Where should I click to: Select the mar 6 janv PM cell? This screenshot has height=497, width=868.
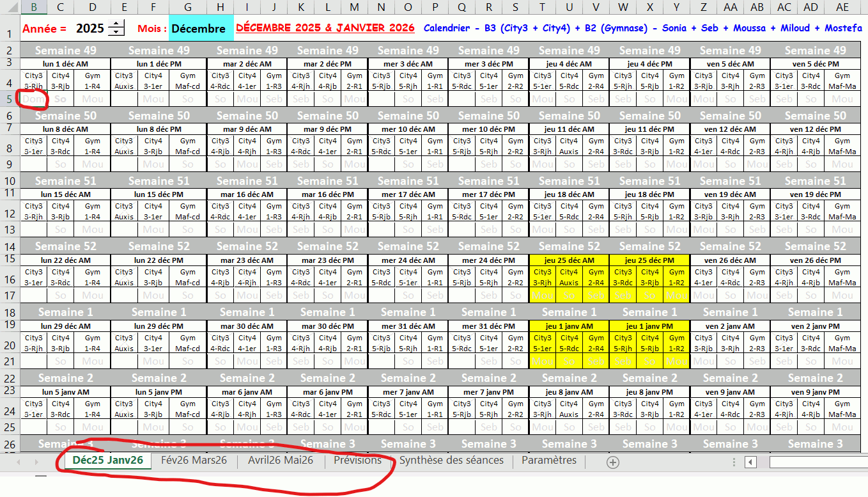pos(327,392)
